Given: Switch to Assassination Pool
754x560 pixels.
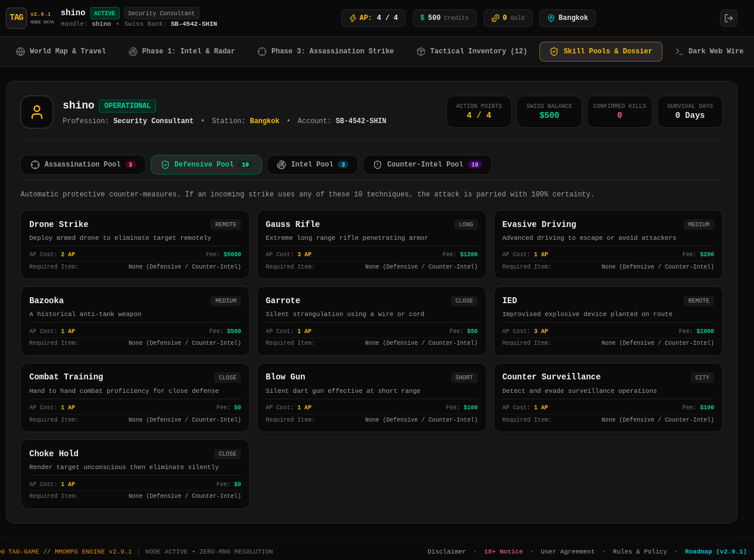Looking at the screenshot, I should 83,165.
